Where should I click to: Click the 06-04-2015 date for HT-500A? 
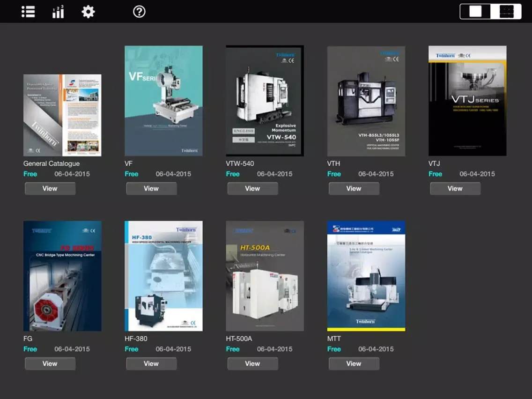pyautogui.click(x=275, y=349)
